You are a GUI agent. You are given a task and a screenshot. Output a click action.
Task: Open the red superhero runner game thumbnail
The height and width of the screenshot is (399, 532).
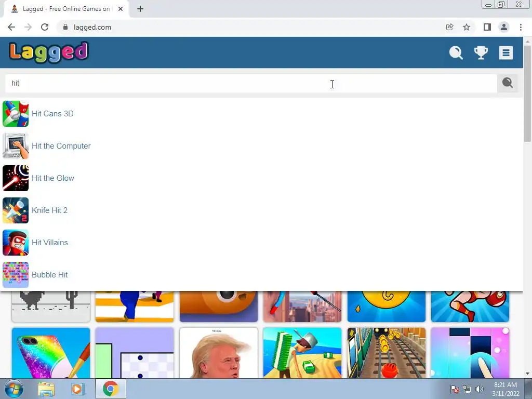tap(470, 307)
